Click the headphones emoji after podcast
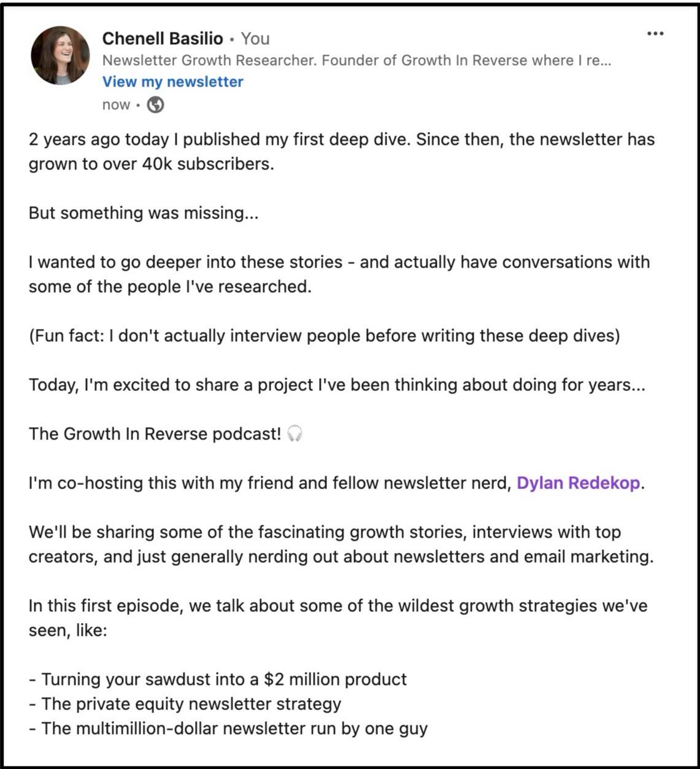The height and width of the screenshot is (769, 700). click(295, 434)
